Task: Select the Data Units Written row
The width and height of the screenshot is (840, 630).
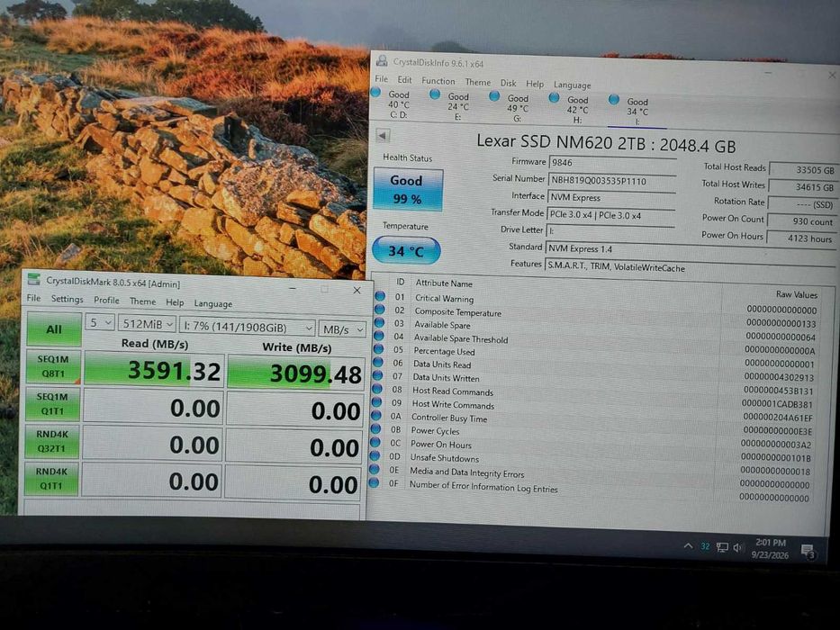Action: (593, 382)
